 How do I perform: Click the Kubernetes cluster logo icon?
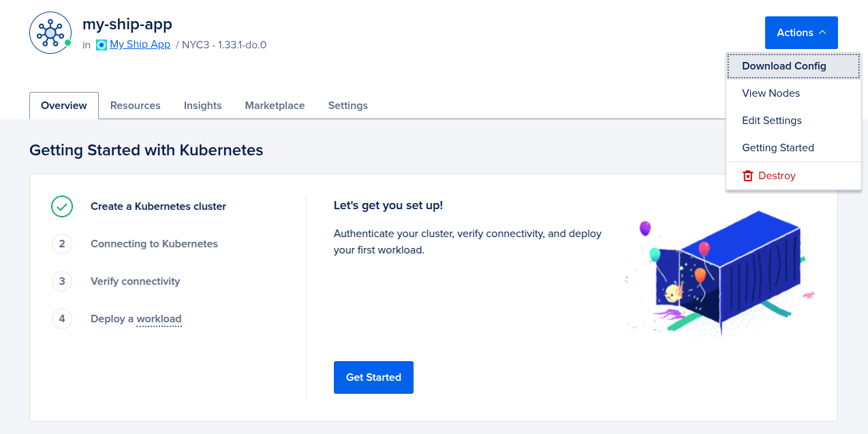pyautogui.click(x=50, y=32)
